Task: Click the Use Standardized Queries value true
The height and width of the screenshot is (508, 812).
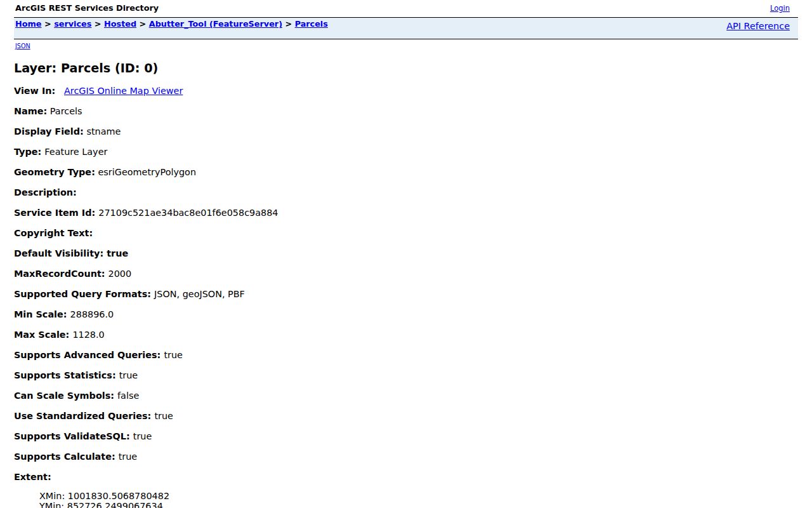Action: [164, 416]
